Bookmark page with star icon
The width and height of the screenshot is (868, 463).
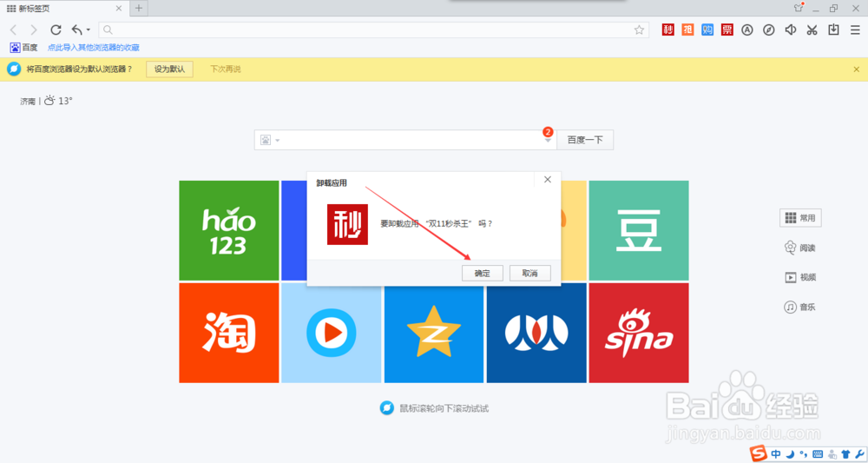pyautogui.click(x=639, y=30)
